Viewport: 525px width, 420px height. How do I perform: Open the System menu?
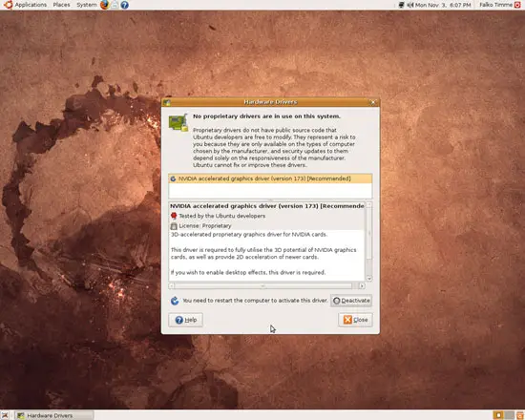pos(86,5)
